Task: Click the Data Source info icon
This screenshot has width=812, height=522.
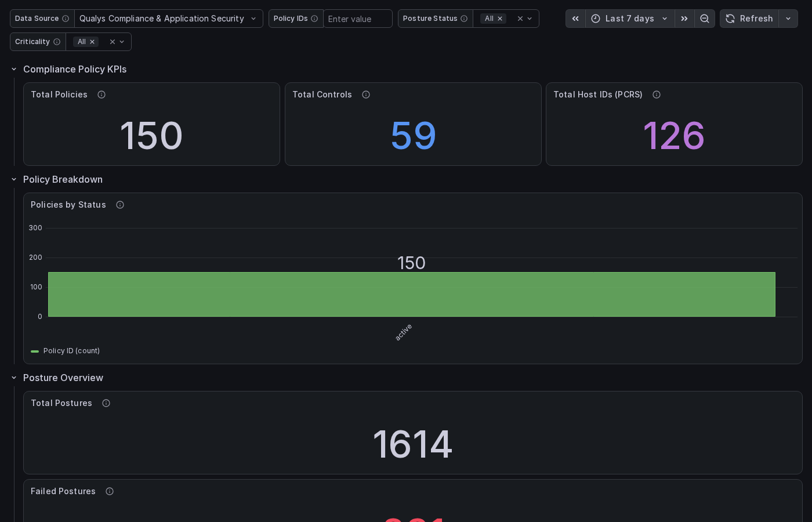Action: coord(66,19)
